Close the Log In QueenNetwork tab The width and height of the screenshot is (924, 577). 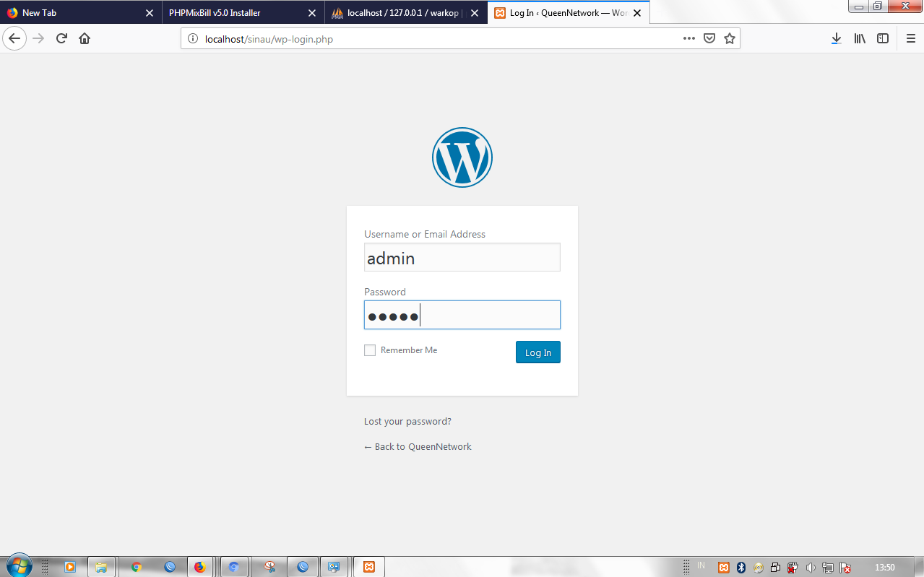(x=637, y=13)
